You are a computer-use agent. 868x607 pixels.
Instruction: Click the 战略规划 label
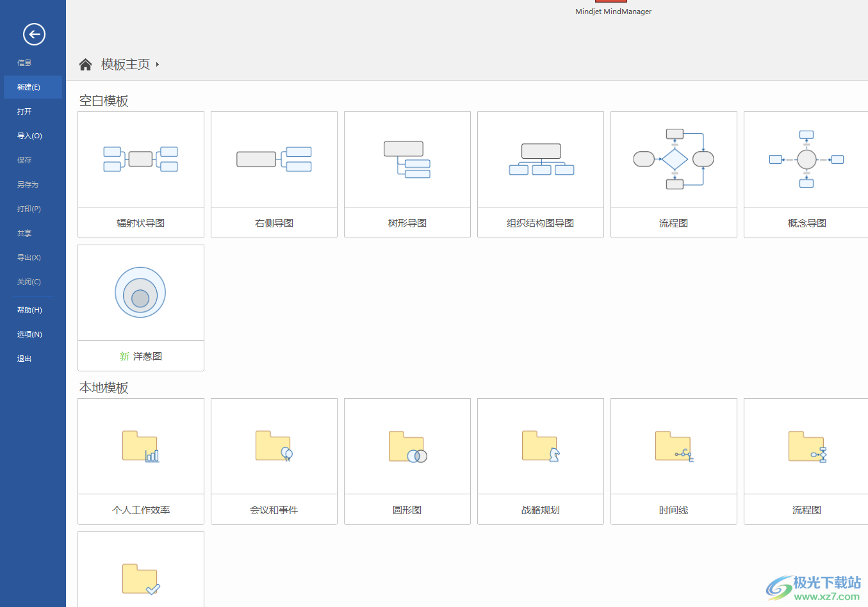click(x=541, y=510)
